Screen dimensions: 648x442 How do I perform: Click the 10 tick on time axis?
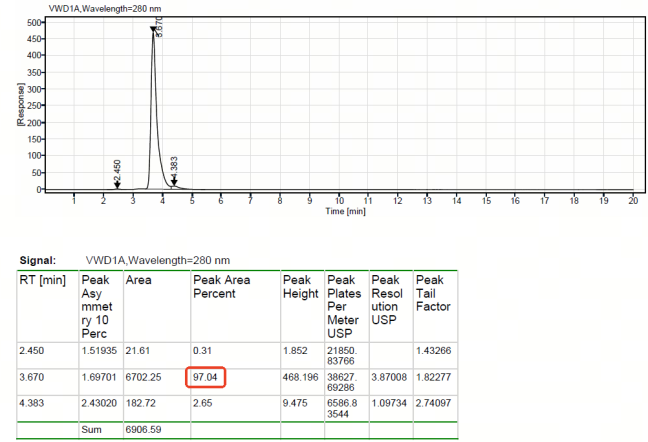(x=339, y=201)
